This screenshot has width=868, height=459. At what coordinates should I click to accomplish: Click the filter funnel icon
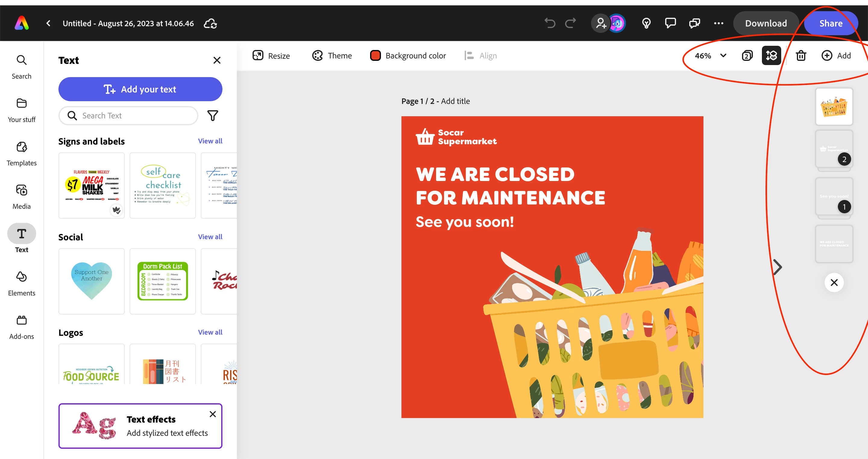(x=212, y=116)
